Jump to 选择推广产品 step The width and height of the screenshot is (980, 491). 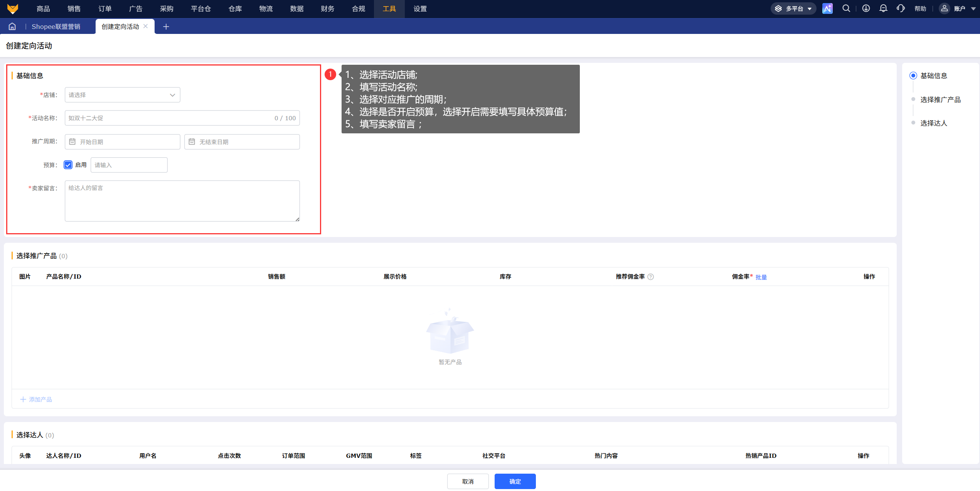940,99
